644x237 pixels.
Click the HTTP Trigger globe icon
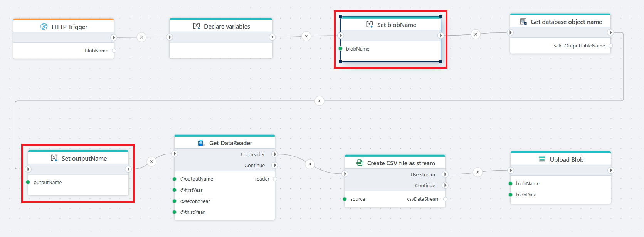[x=44, y=27]
